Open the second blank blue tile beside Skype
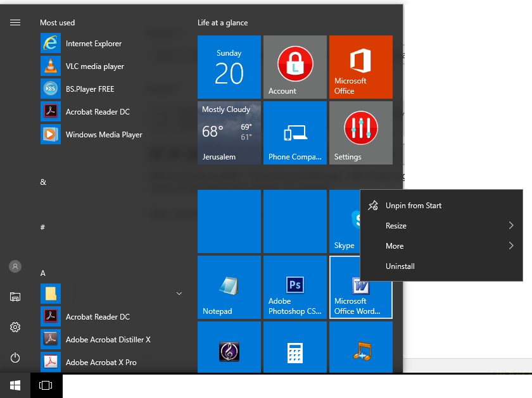Screen dimensions: 532x398 pyautogui.click(x=295, y=221)
